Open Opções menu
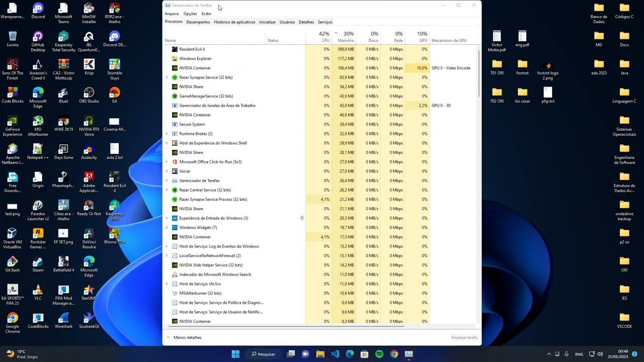Viewport: 644px width, 362px height. click(x=190, y=14)
